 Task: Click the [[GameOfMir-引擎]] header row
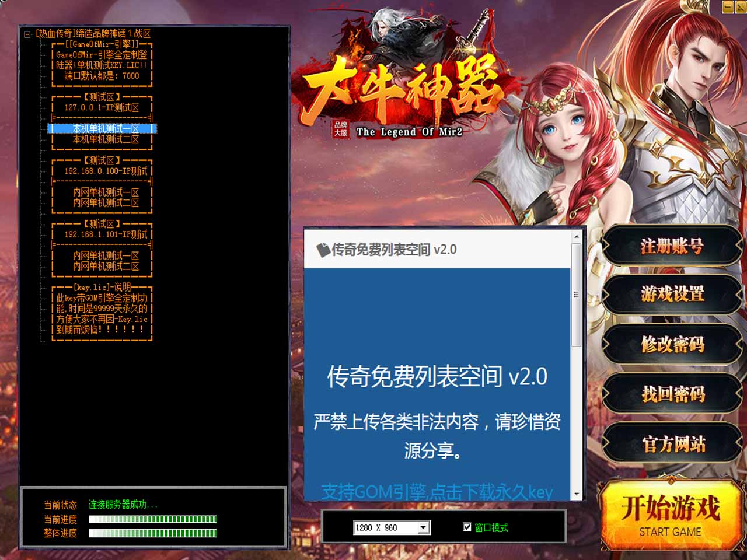point(102,44)
